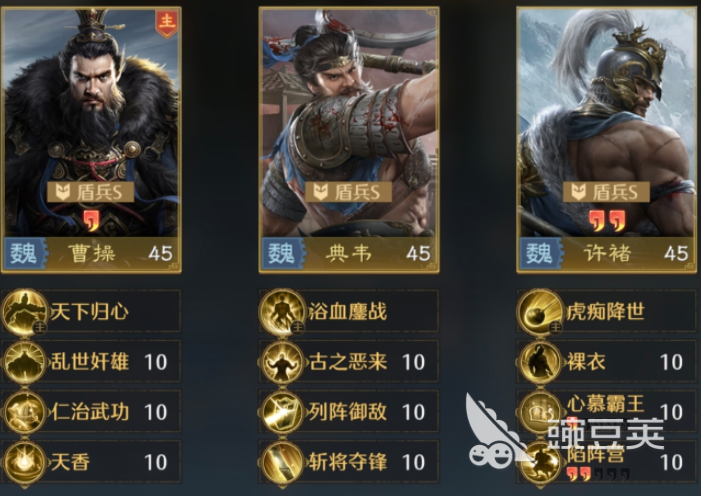Open the 仁治武功 skill icon
The height and width of the screenshot is (496, 701).
25,412
